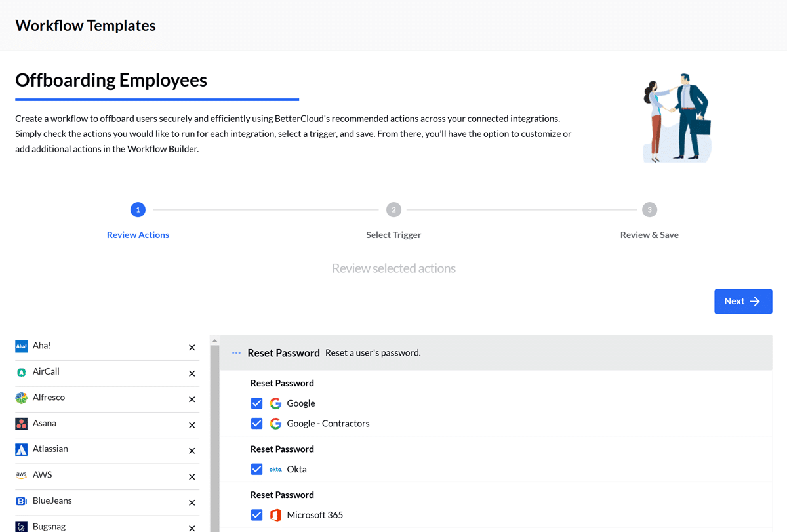787x532 pixels.
Task: Click the Atlassian integration icon
Action: click(x=21, y=449)
